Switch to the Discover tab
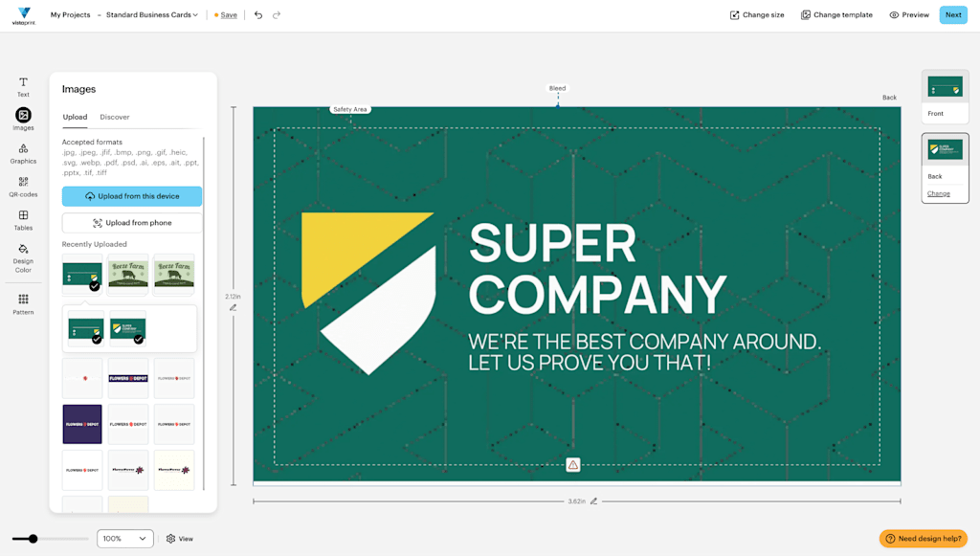980x556 pixels. [115, 117]
